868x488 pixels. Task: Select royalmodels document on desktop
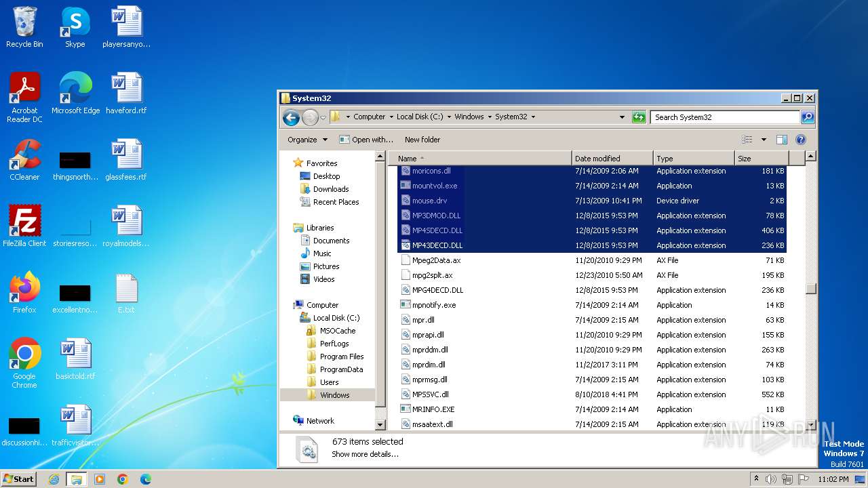point(126,226)
